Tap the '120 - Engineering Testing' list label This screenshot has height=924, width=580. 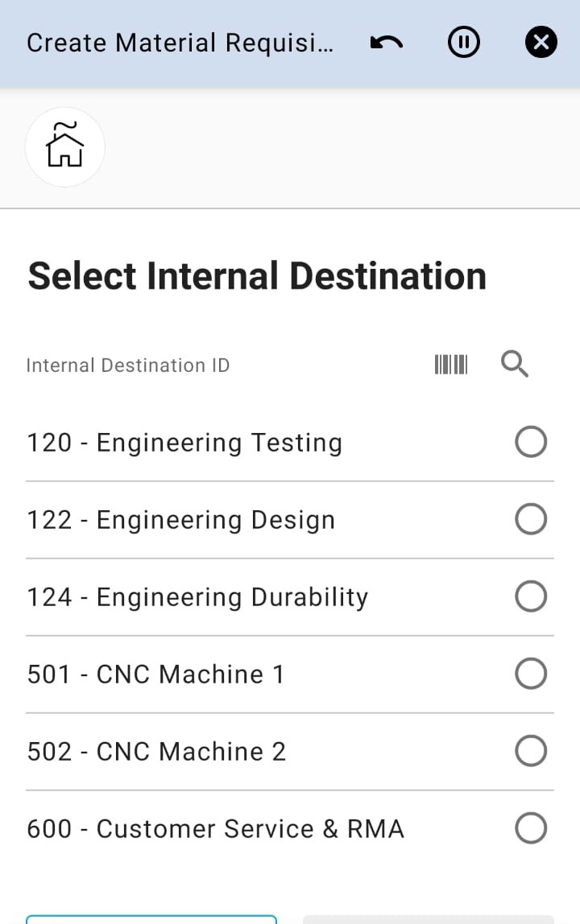click(x=184, y=443)
